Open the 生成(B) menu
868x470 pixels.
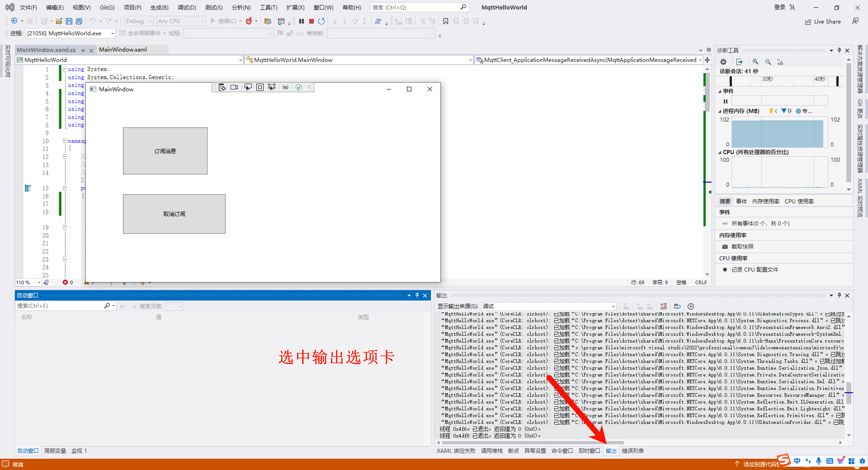click(x=159, y=7)
